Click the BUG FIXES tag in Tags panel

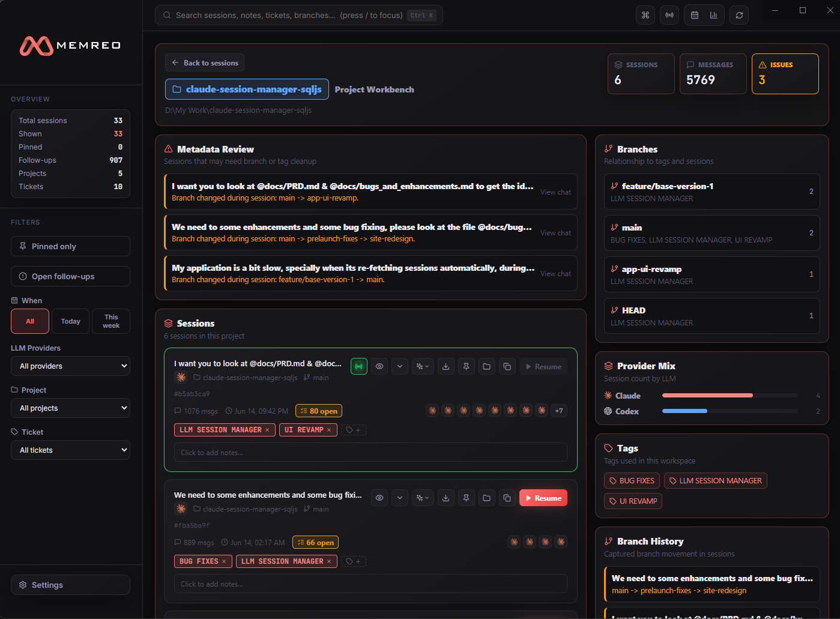coord(632,481)
